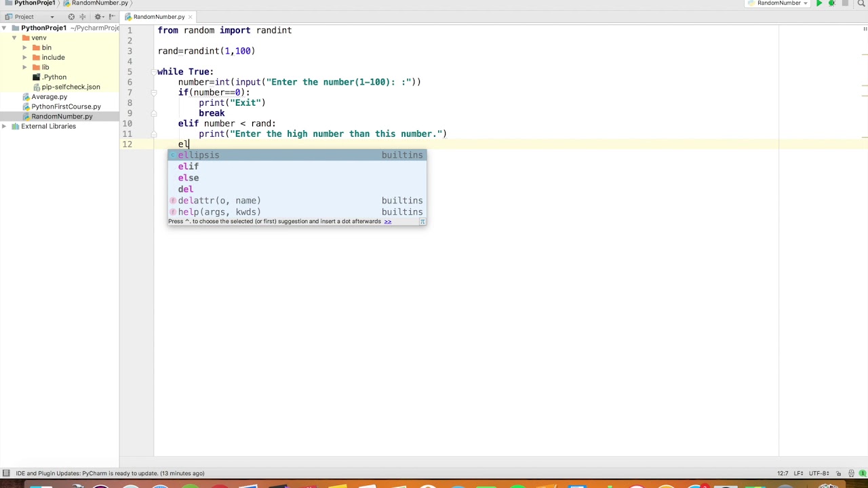Click the 12:7 cursor position indicator
The width and height of the screenshot is (868, 488).
tap(783, 473)
